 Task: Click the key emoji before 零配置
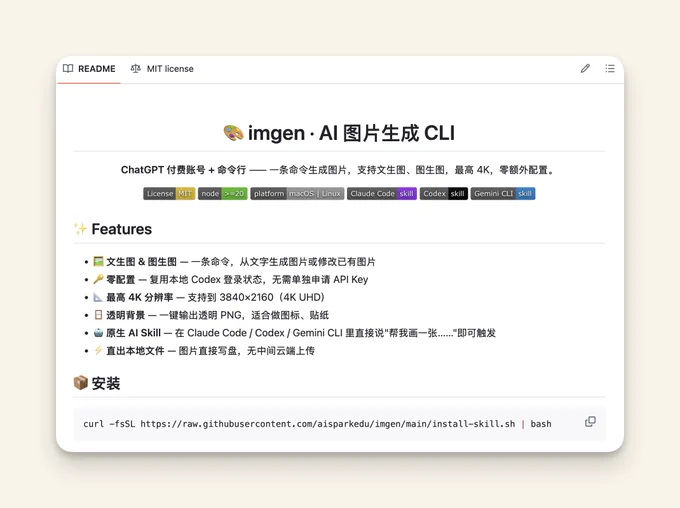point(98,279)
